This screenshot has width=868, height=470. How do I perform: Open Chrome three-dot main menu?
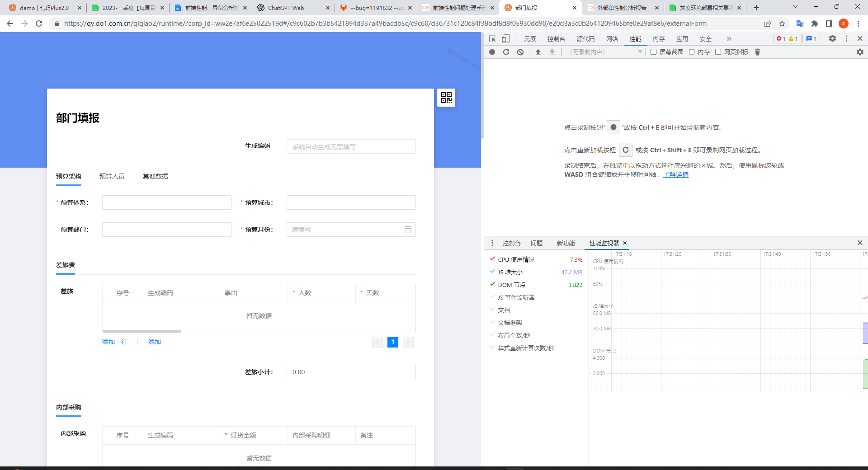[858, 23]
